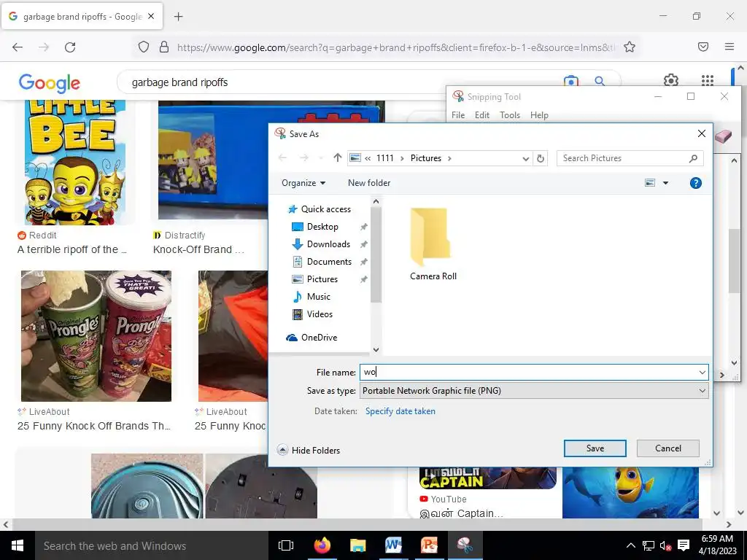Click the Firefox reload button

(x=70, y=47)
